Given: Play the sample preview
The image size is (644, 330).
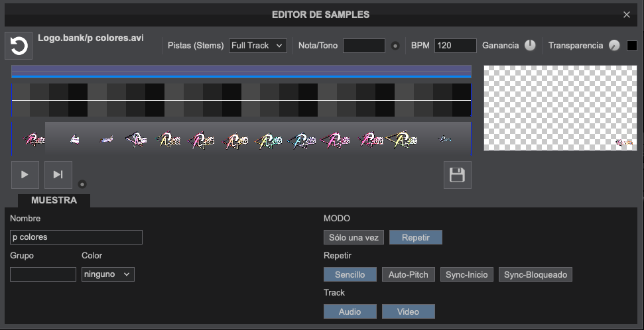Looking at the screenshot, I should (25, 175).
